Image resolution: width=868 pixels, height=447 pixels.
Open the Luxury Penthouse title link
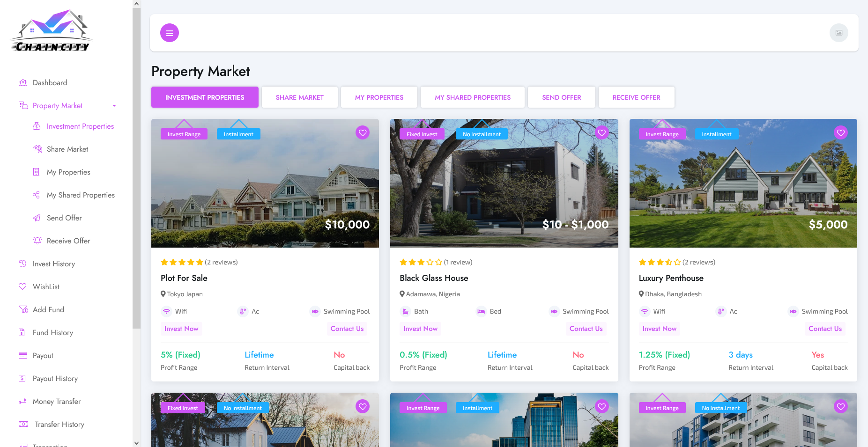pos(671,278)
